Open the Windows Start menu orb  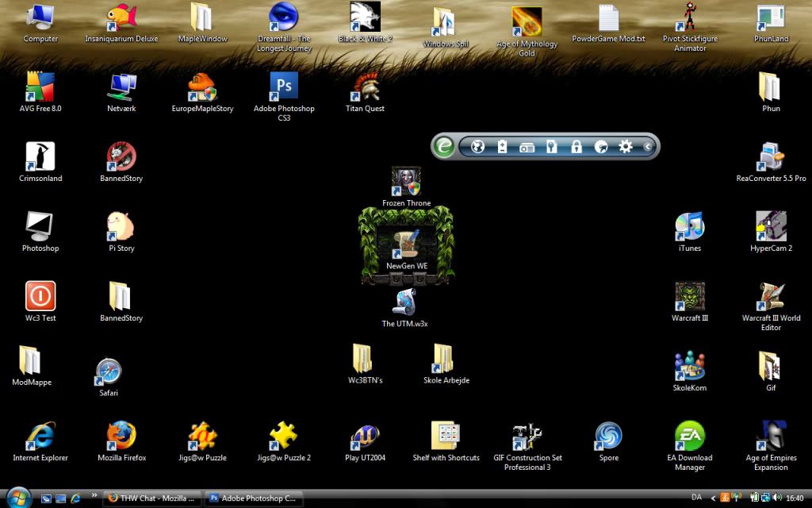[x=19, y=498]
